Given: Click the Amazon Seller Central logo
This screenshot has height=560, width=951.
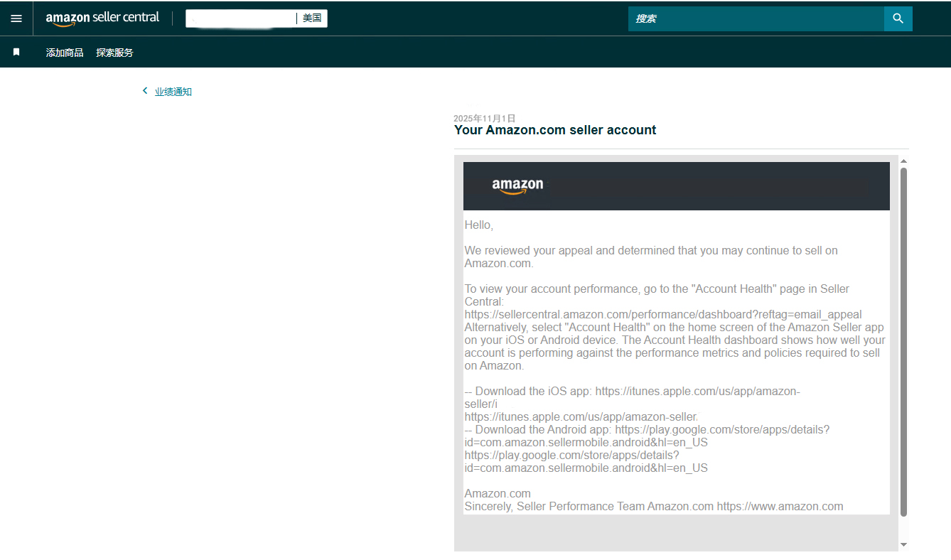Looking at the screenshot, I should tap(102, 18).
